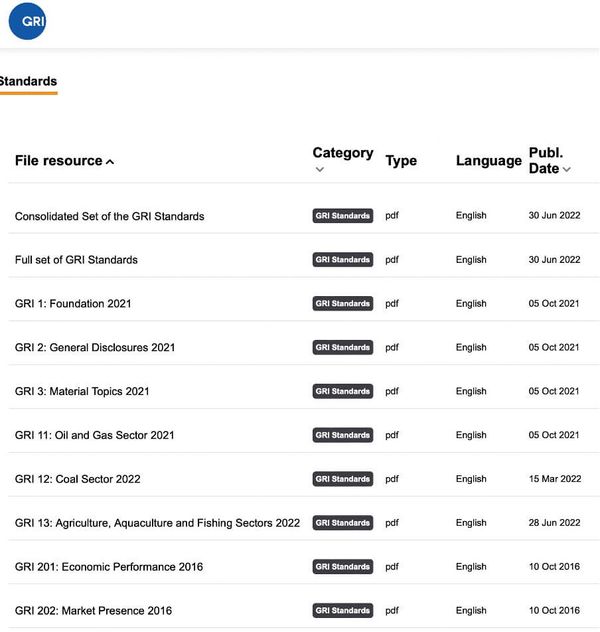Open Full set of GRI Standards file
The width and height of the screenshot is (600, 632).
76,260
